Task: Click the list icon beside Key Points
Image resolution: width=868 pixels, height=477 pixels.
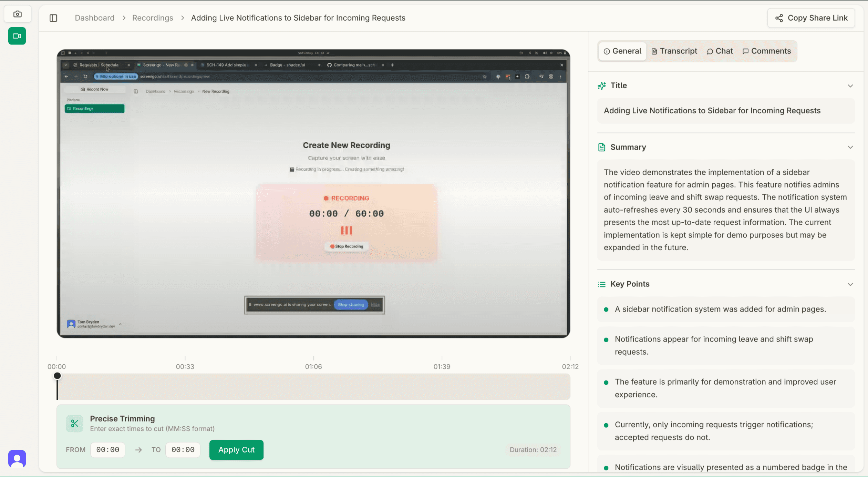Action: click(x=602, y=284)
